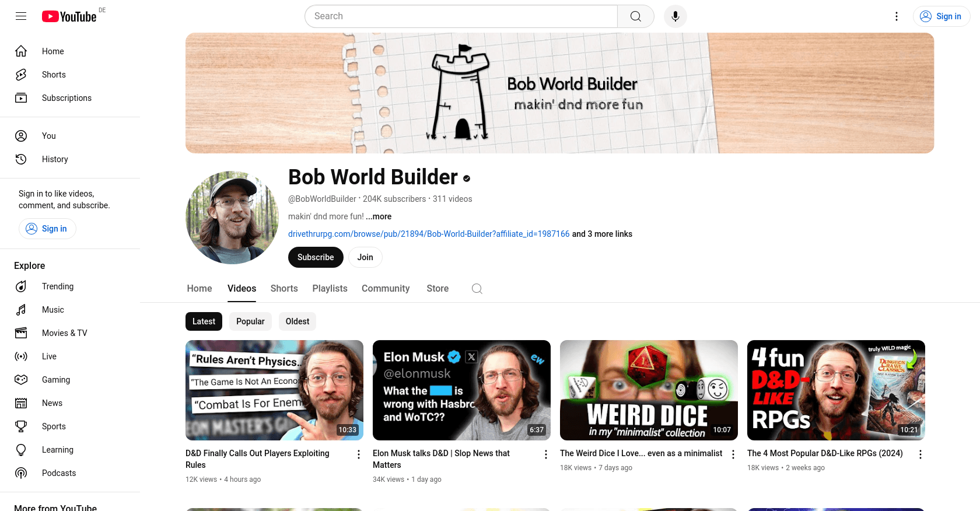Search within channel using magnifier icon
Screen dimensions: 980x511
[477, 289]
